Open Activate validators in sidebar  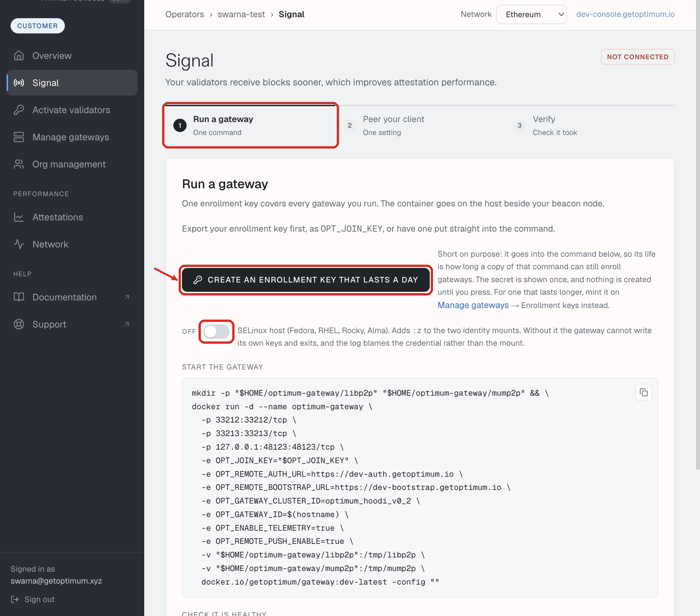click(72, 110)
